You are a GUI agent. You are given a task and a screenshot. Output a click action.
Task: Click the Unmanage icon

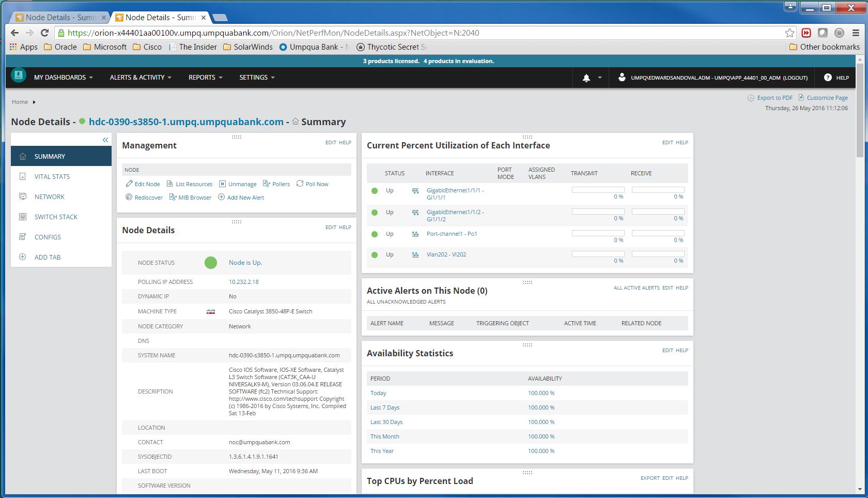point(222,184)
